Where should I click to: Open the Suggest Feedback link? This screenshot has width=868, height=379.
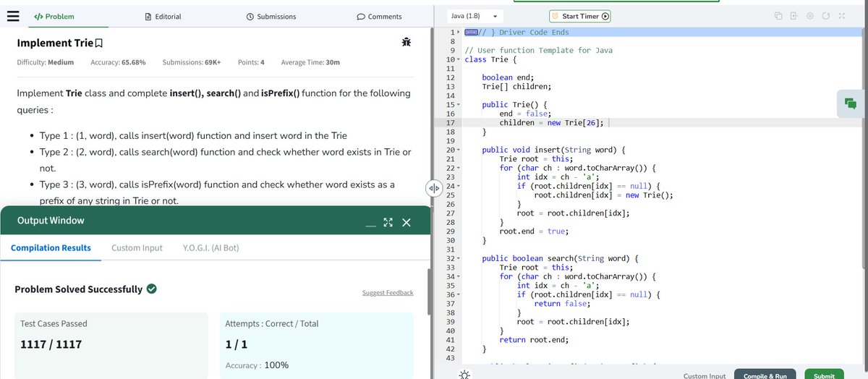[388, 293]
